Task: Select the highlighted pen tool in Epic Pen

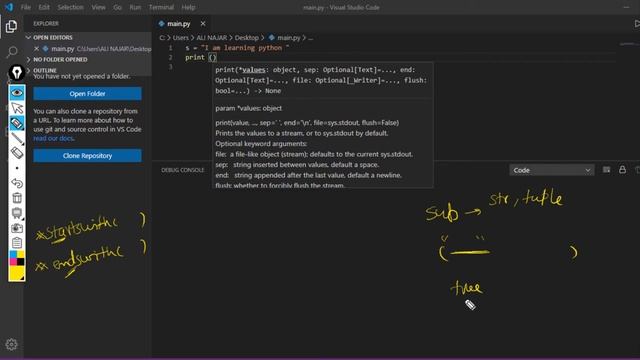Action: 17,123
